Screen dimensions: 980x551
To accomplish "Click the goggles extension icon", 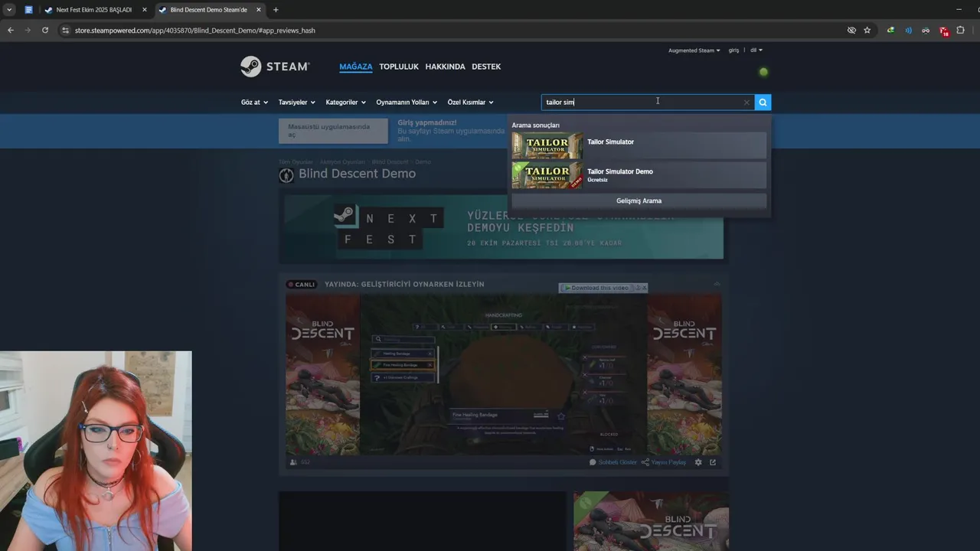I will tap(926, 30).
